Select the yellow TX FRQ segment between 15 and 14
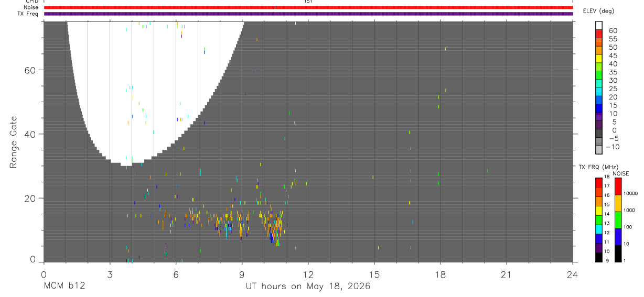This screenshot has height=297, width=644. point(599,211)
